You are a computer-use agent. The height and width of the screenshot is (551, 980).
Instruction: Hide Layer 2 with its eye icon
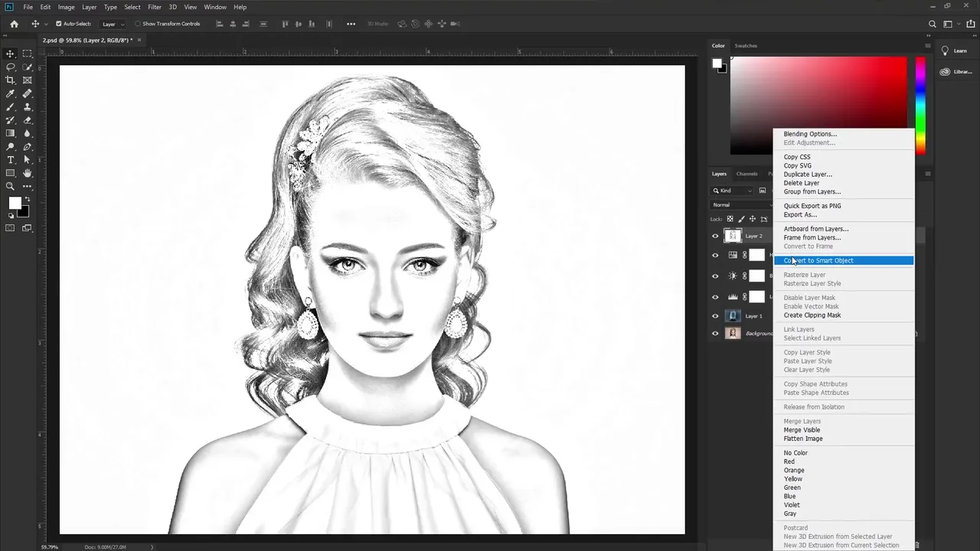coord(715,236)
